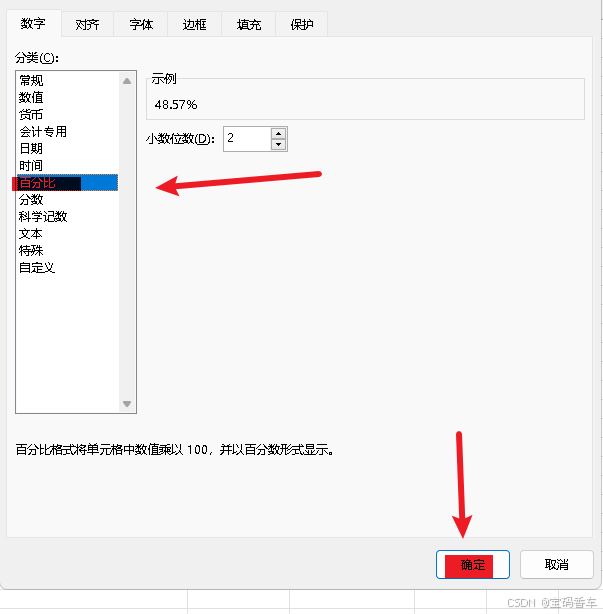This screenshot has height=614, width=603.
Task: Select 常规 in the category list
Action: (x=67, y=80)
